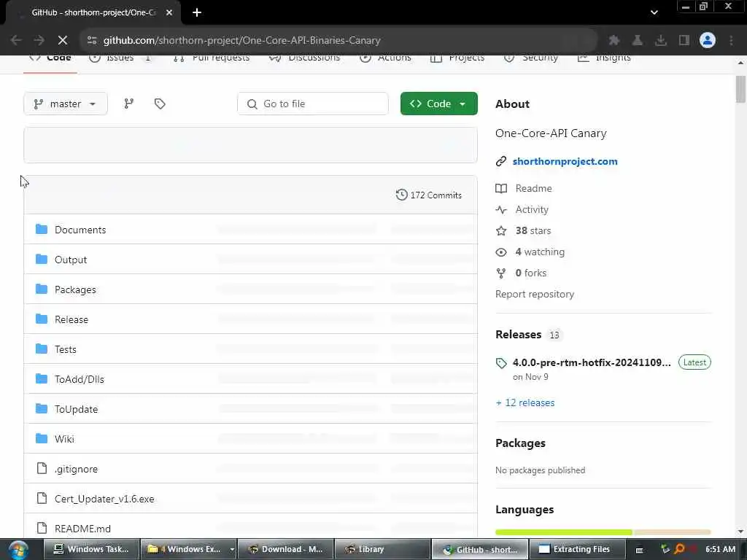The image size is (747, 560).
Task: Click the site information icon in address bar
Action: point(92,41)
